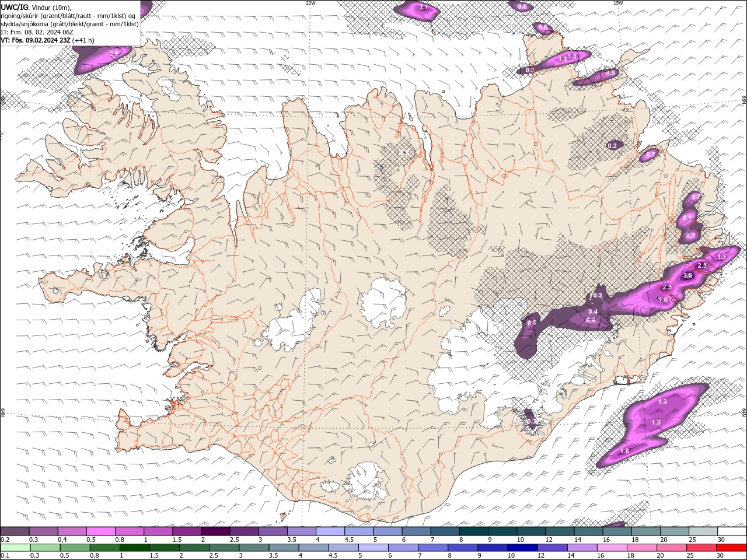Click the '20W' longitude label
This screenshot has height=560, width=747.
(x=310, y=3)
